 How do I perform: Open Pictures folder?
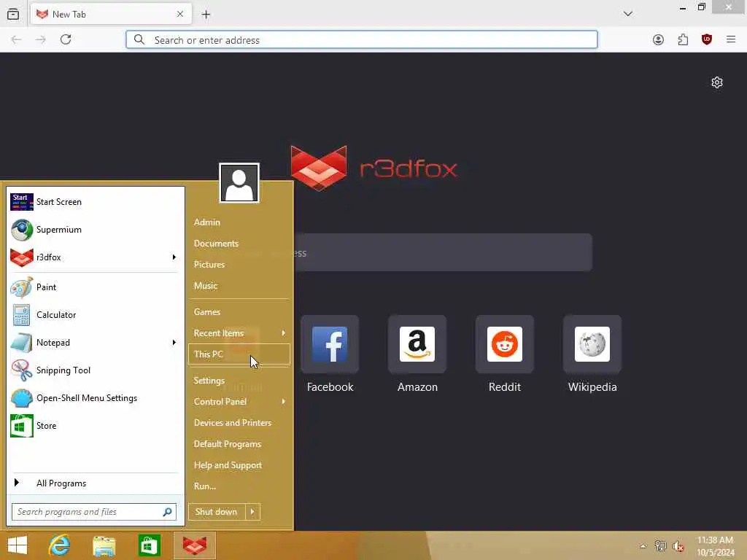point(239,265)
